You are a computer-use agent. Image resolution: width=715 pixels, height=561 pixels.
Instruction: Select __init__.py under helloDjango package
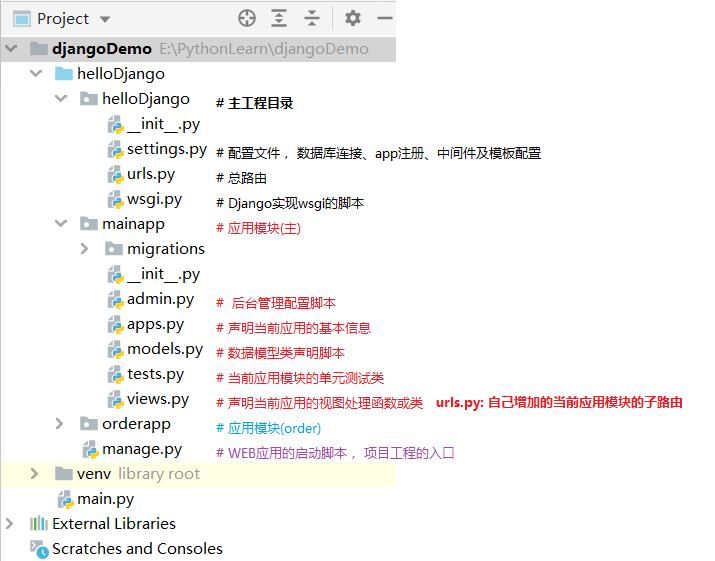pyautogui.click(x=164, y=124)
